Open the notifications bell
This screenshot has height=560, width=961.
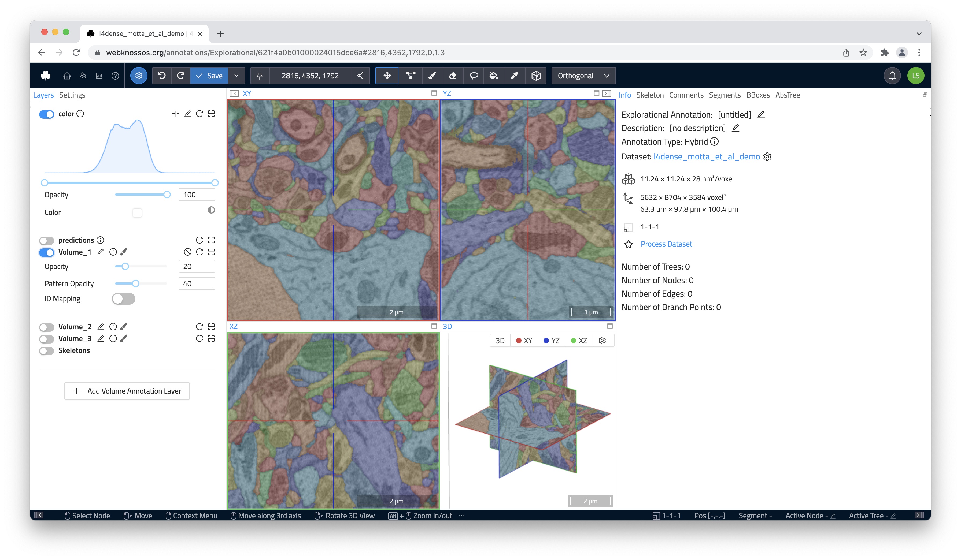(x=892, y=76)
